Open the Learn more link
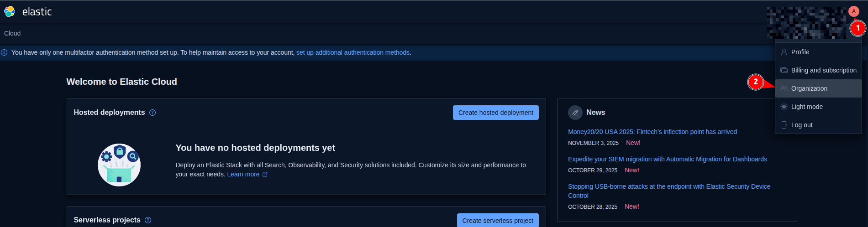 tap(243, 174)
